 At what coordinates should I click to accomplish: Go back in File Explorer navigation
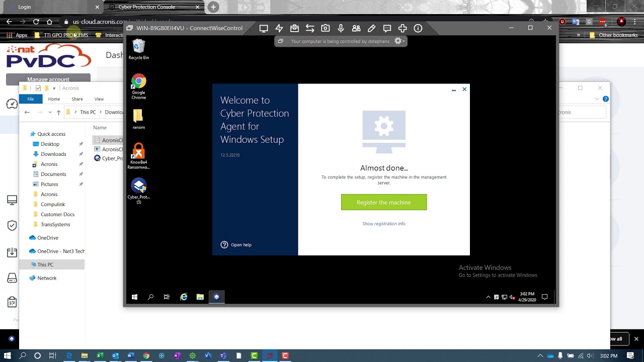tap(27, 112)
